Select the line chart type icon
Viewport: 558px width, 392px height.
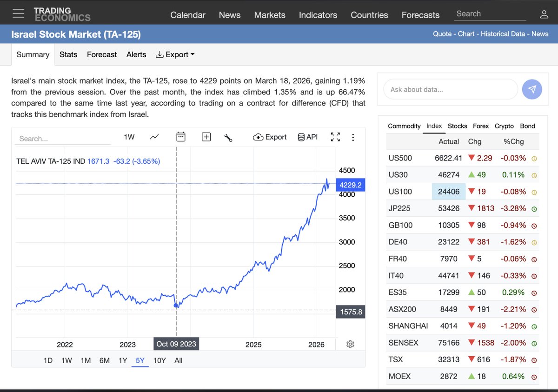point(154,137)
